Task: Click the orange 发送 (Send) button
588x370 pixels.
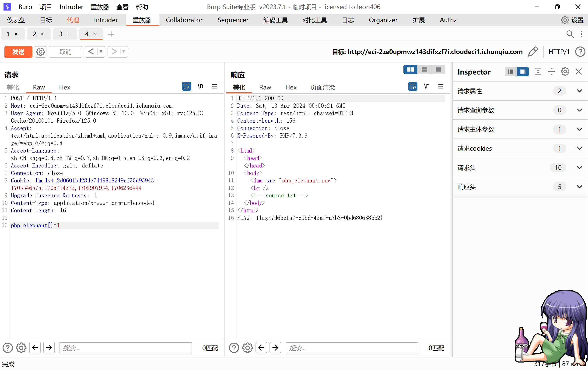Action: 18,52
